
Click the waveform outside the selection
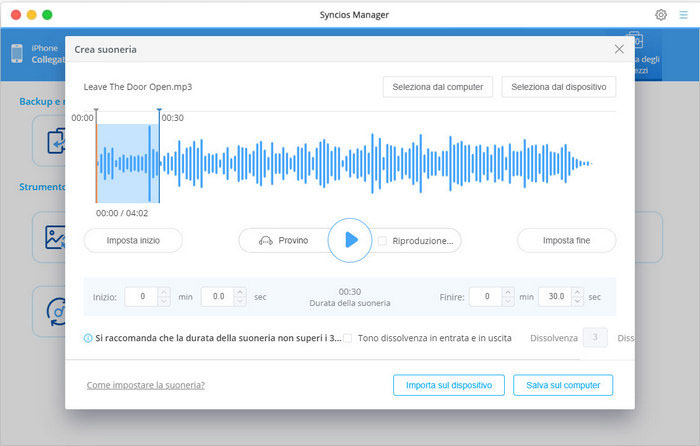376,163
